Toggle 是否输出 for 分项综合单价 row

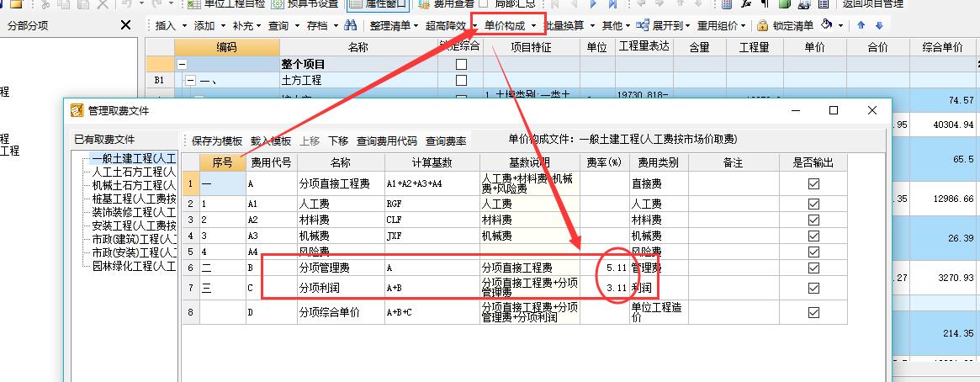[x=813, y=313]
